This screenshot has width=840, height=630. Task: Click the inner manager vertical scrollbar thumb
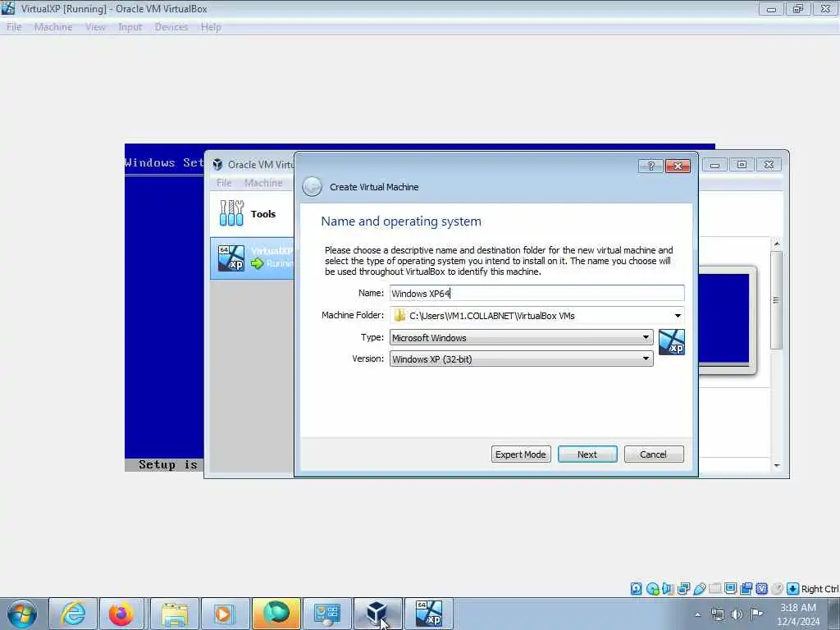(776, 300)
